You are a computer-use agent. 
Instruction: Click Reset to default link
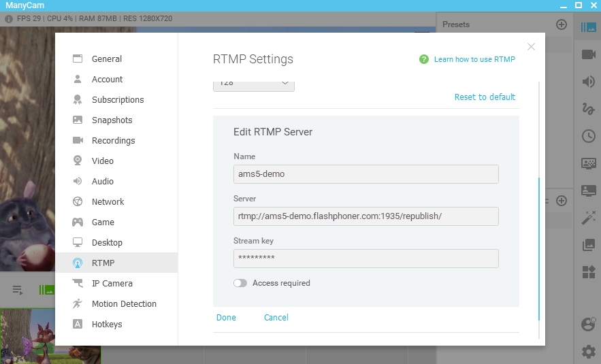tap(485, 97)
